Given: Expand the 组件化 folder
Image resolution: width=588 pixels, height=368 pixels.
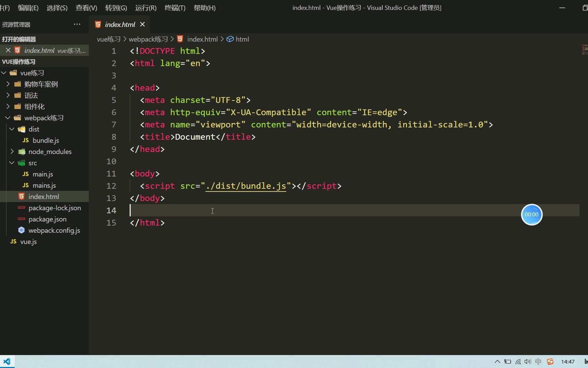Looking at the screenshot, I should click(8, 107).
